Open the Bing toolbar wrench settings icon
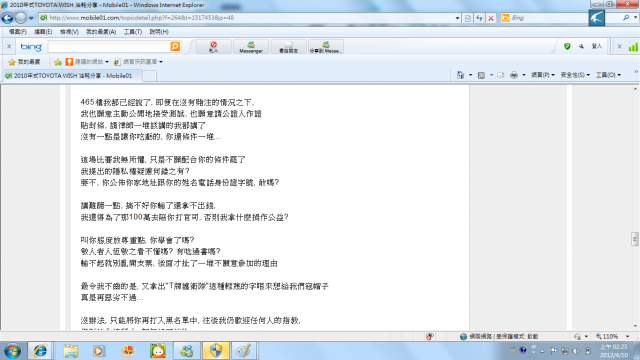640x360 pixels. [581, 47]
